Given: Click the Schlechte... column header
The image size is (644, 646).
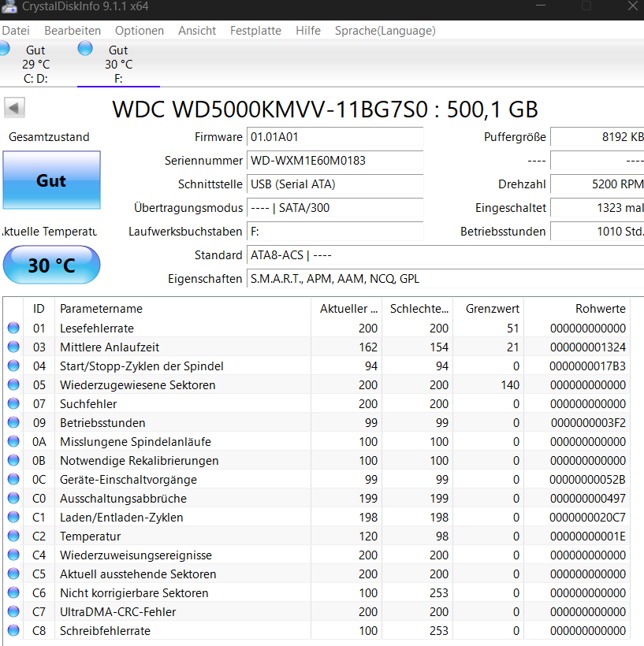Looking at the screenshot, I should click(417, 309).
